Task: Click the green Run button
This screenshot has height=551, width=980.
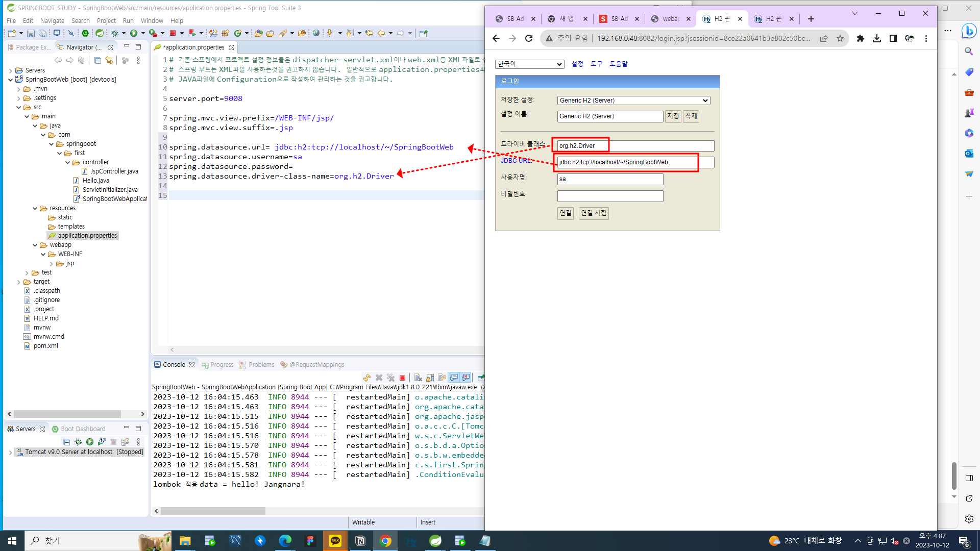Action: pyautogui.click(x=134, y=33)
